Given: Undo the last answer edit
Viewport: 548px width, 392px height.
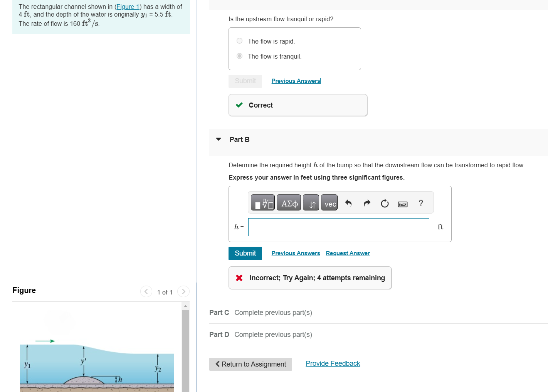Looking at the screenshot, I should [x=348, y=203].
